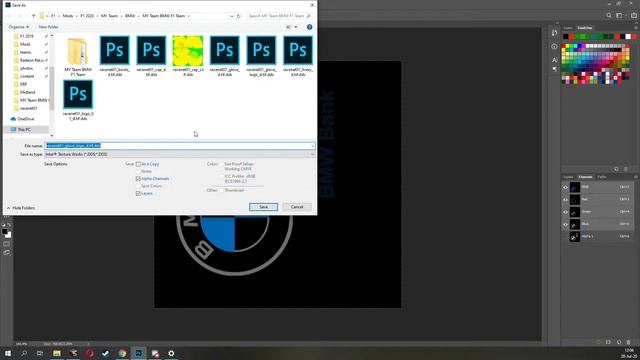Open the History panel icon in collapsed dock
The image size is (640, 360).
click(554, 33)
